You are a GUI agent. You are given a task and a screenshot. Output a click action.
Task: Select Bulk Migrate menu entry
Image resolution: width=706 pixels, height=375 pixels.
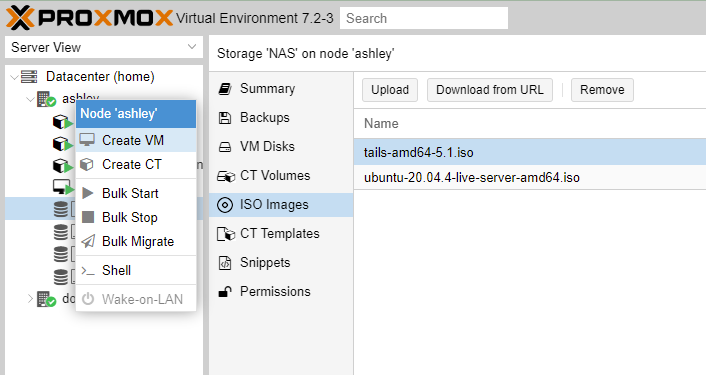[x=136, y=241]
